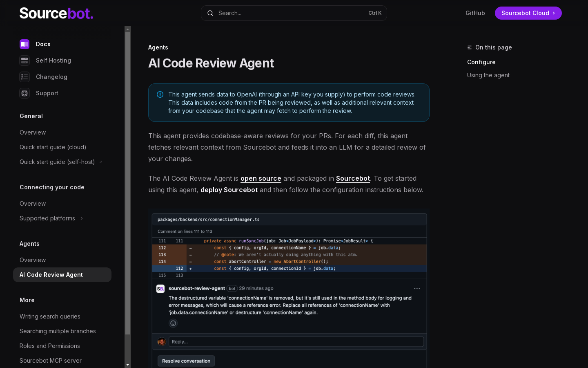Follow the deploy Sourcebot link
The height and width of the screenshot is (368, 588).
click(x=229, y=190)
